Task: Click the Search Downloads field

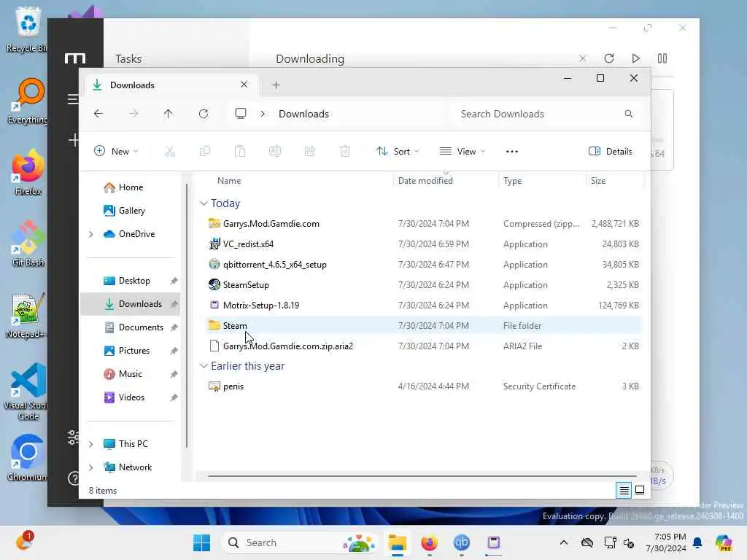Action: point(546,114)
